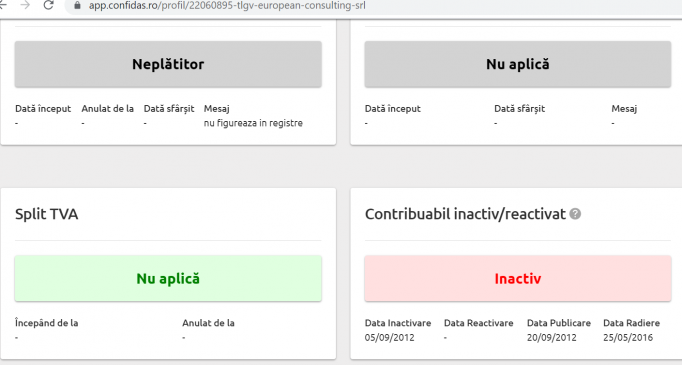Screen dimensions: 682x365
Task: Click the green Nu aplică Split TVA box
Action: click(168, 278)
